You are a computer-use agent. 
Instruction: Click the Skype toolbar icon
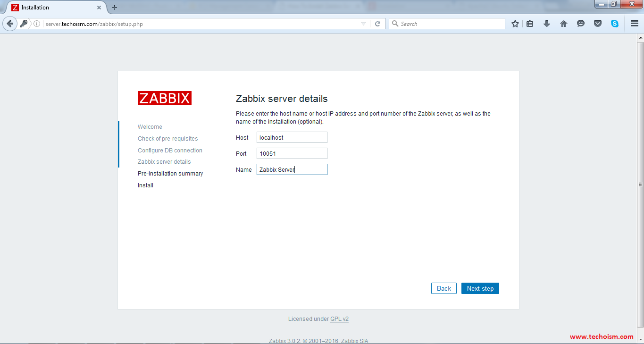click(615, 24)
